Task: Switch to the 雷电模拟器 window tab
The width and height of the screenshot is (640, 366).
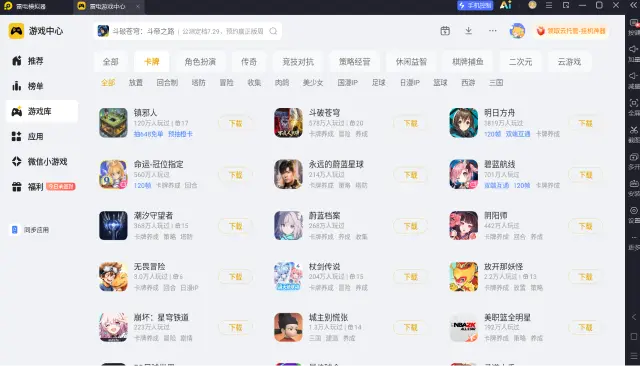Action: [x=25, y=6]
